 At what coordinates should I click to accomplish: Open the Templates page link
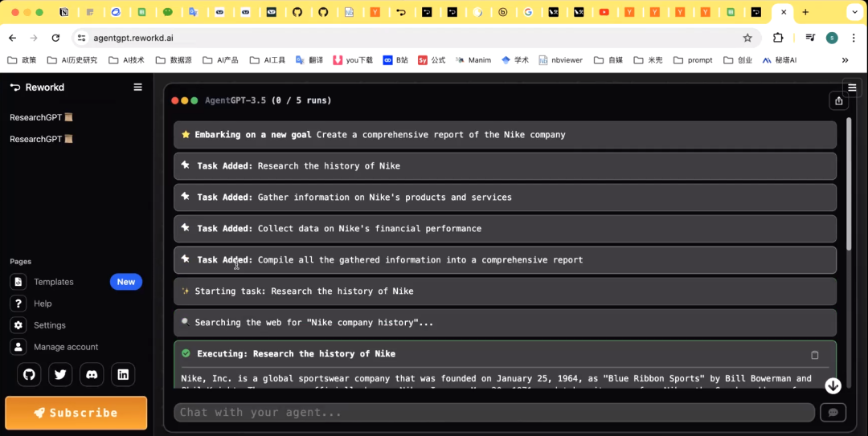click(54, 282)
